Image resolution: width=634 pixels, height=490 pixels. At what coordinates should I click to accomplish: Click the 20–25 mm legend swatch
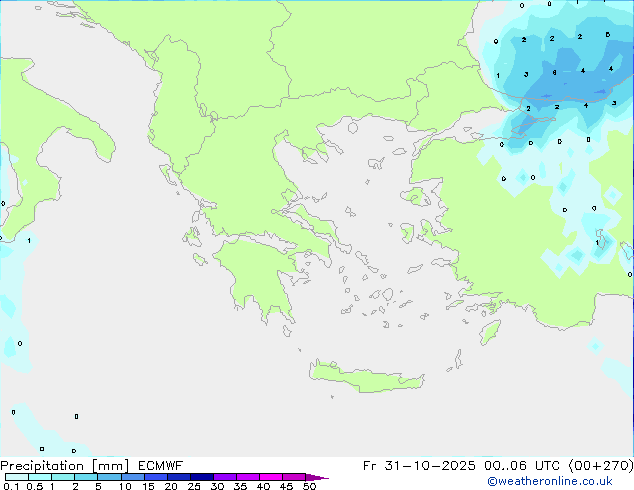[x=179, y=477]
